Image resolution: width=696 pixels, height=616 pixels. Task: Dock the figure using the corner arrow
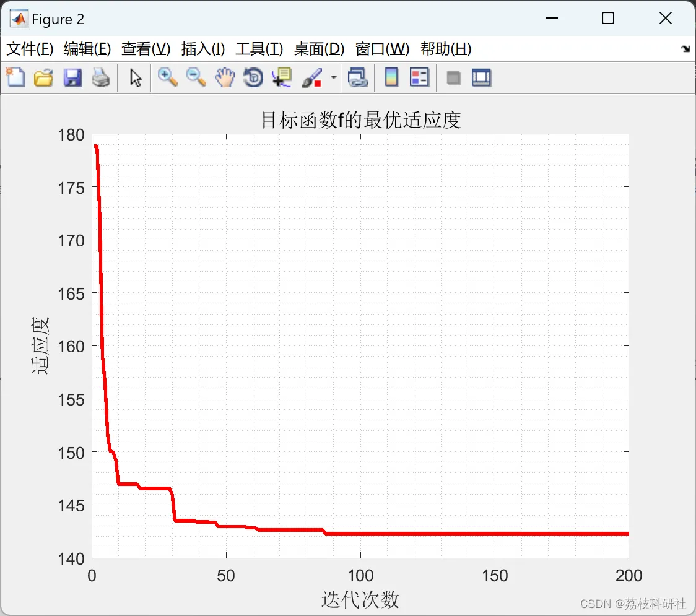pos(686,49)
